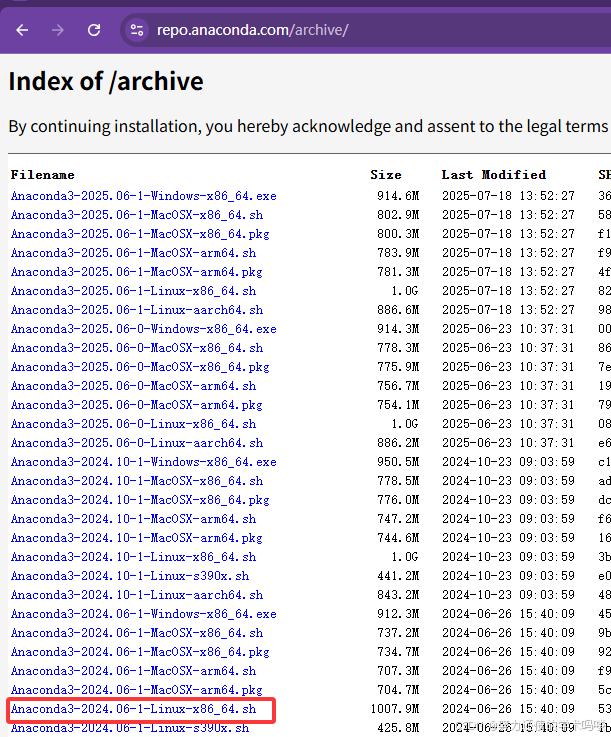The height and width of the screenshot is (737, 611).
Task: Click the Last Modified column header
Action: (x=494, y=175)
